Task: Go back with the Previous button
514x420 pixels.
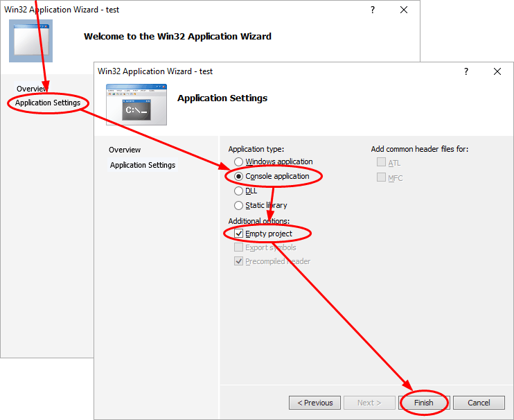Action: tap(314, 403)
